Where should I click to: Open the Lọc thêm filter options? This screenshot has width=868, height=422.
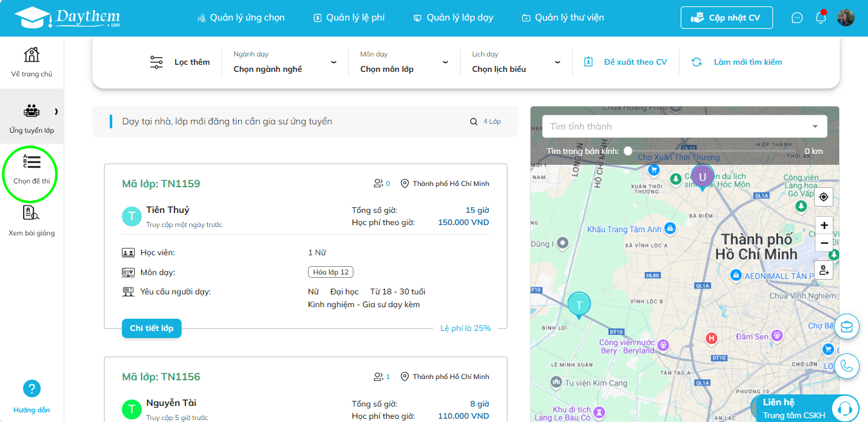click(180, 62)
